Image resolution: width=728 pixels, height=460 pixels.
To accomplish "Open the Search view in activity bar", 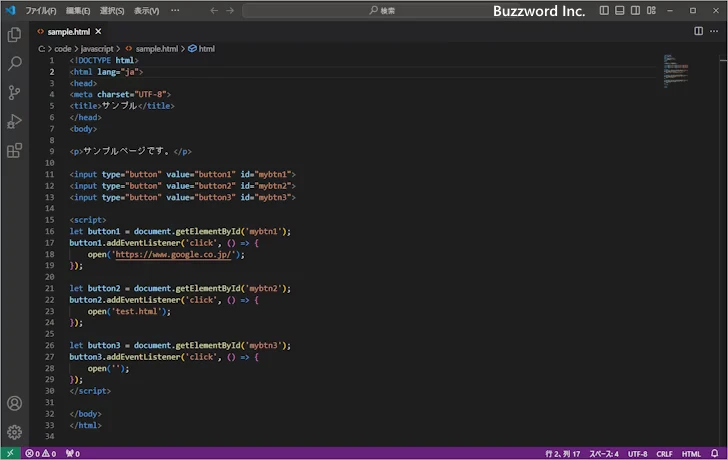I will [14, 64].
